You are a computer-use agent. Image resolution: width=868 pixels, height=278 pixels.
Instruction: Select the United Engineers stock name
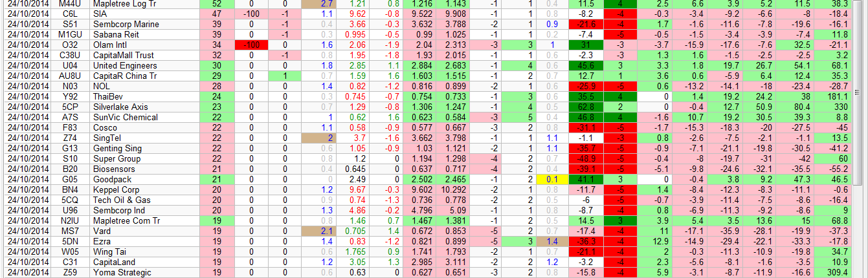124,65
